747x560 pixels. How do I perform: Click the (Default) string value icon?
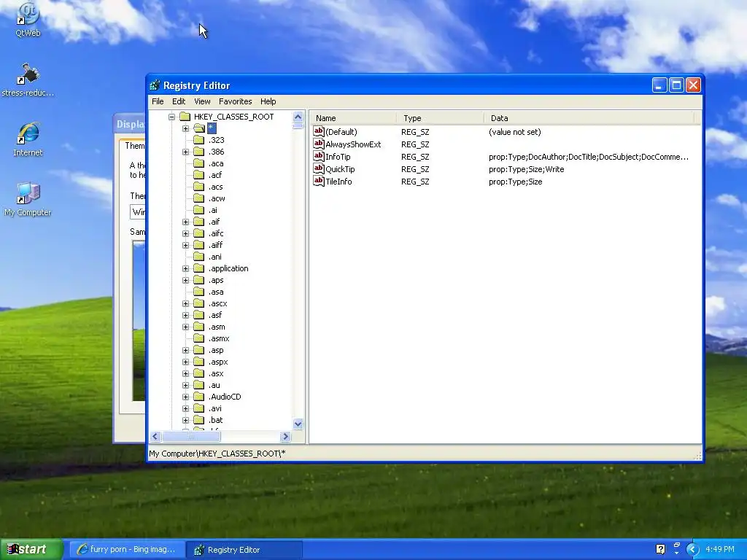point(319,132)
